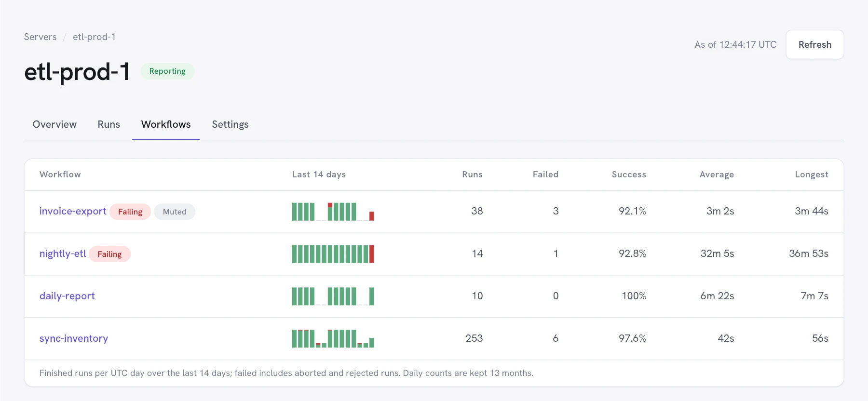Screen dimensions: 868x401
Task: Click the nightly-etl 14-day sparkline chart
Action: [x=333, y=254]
